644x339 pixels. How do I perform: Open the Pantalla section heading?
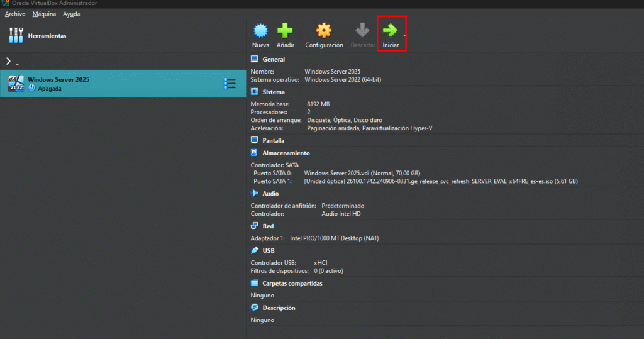(273, 140)
